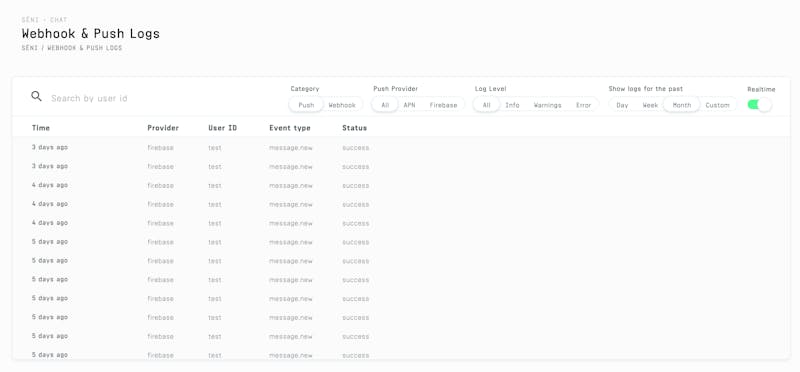This screenshot has width=800, height=372.
Task: Sort by the User ID column header
Action: click(x=222, y=128)
